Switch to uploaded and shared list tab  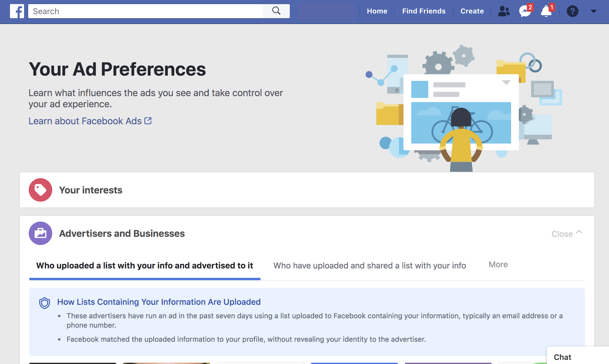click(370, 266)
